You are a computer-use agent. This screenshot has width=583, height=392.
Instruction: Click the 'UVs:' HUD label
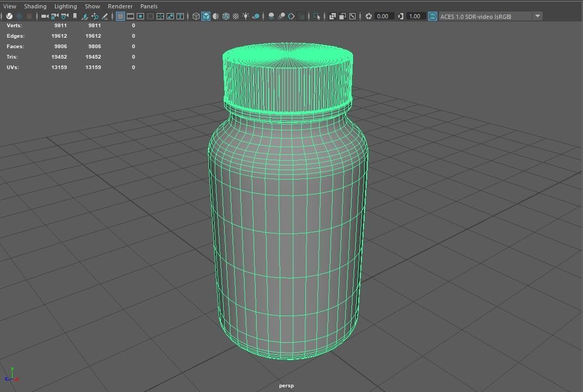point(13,67)
